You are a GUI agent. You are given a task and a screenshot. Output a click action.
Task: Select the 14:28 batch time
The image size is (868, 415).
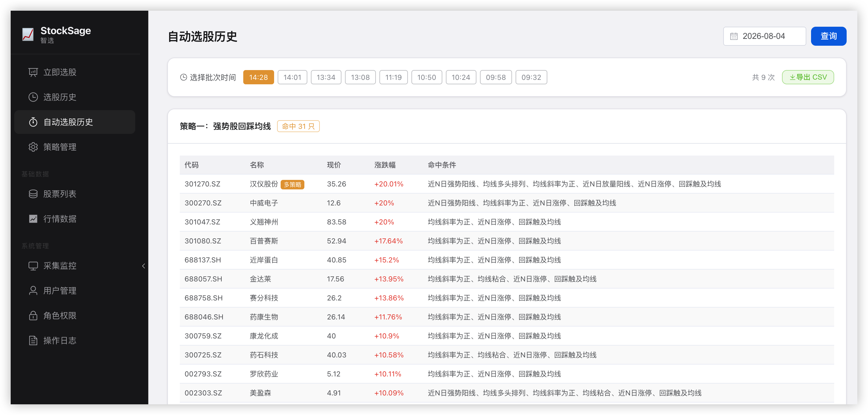pos(258,77)
